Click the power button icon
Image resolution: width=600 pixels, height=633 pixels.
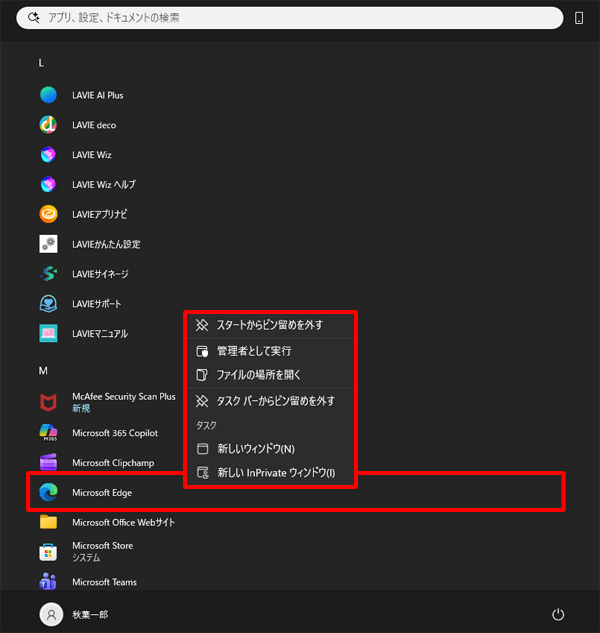(558, 614)
